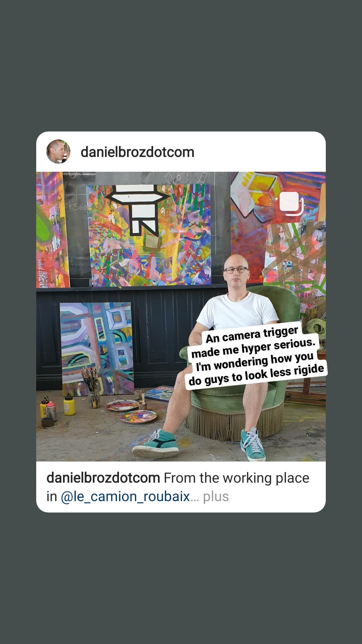Tap the multi-photo carousel icon
This screenshot has height=644, width=362.
point(291,204)
